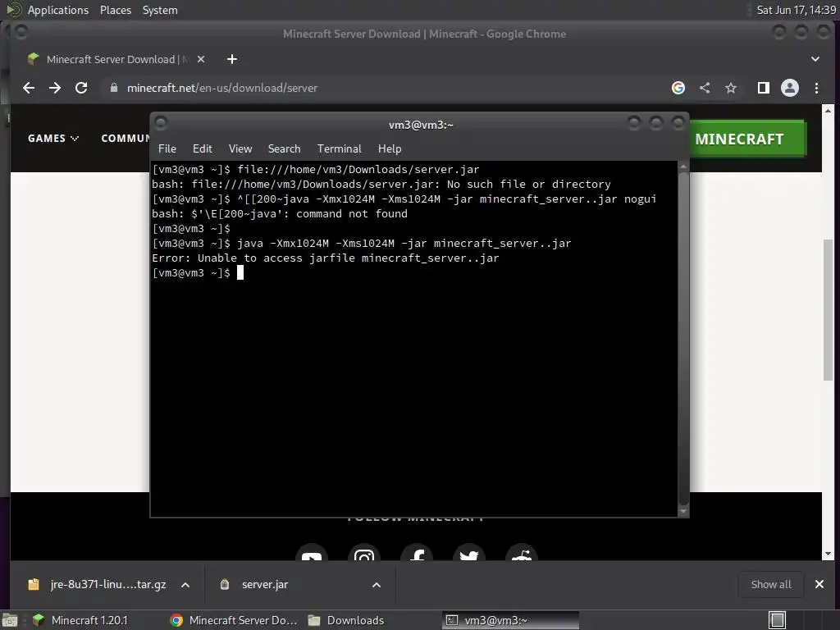The width and height of the screenshot is (840, 630).
Task: Select the Minecraft Server Download tab
Action: [x=116, y=59]
